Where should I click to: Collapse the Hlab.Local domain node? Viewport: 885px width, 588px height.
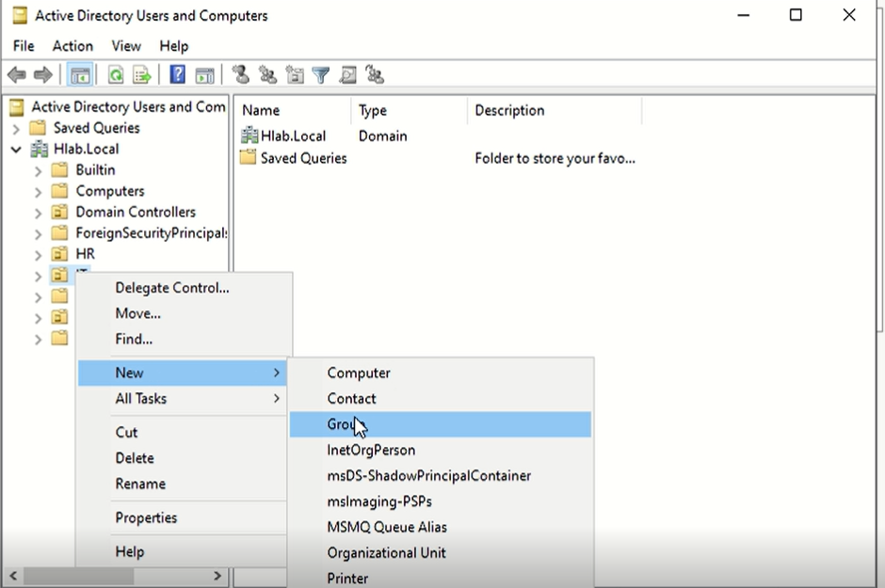(16, 150)
